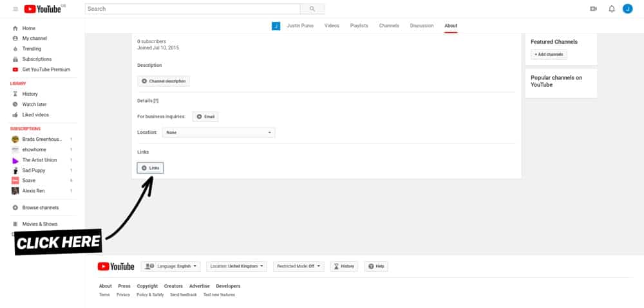Open the footer Policy & Safety link

tap(150, 295)
